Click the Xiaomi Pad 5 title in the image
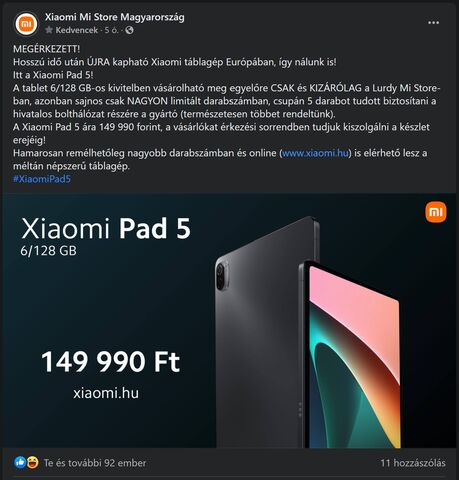This screenshot has height=480, width=459. [x=106, y=228]
